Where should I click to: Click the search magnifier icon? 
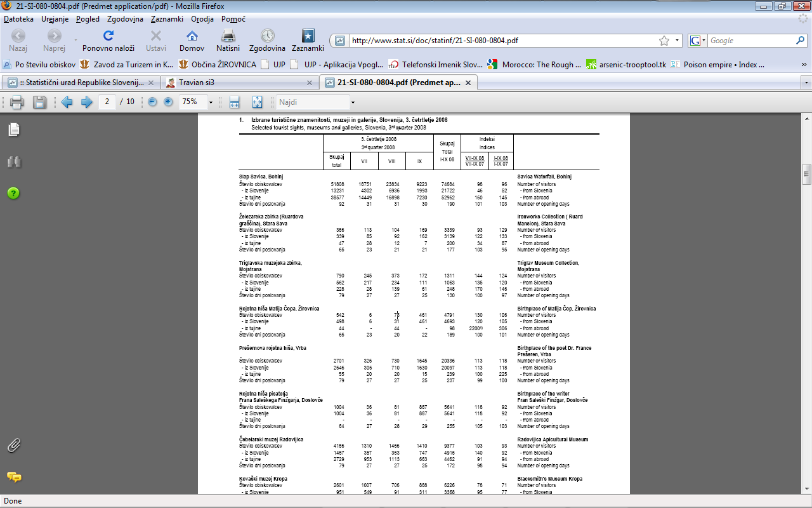click(801, 41)
